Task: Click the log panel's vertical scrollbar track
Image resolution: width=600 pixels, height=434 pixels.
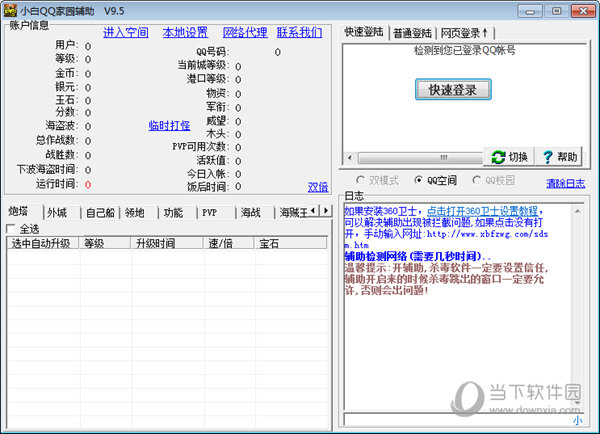Action: pyautogui.click(x=577, y=306)
